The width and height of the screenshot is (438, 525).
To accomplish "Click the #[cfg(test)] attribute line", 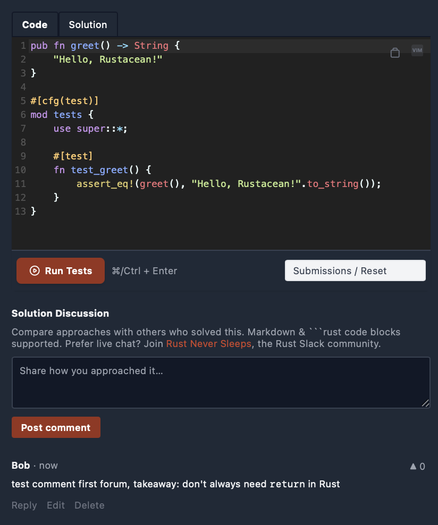I will coord(64,101).
